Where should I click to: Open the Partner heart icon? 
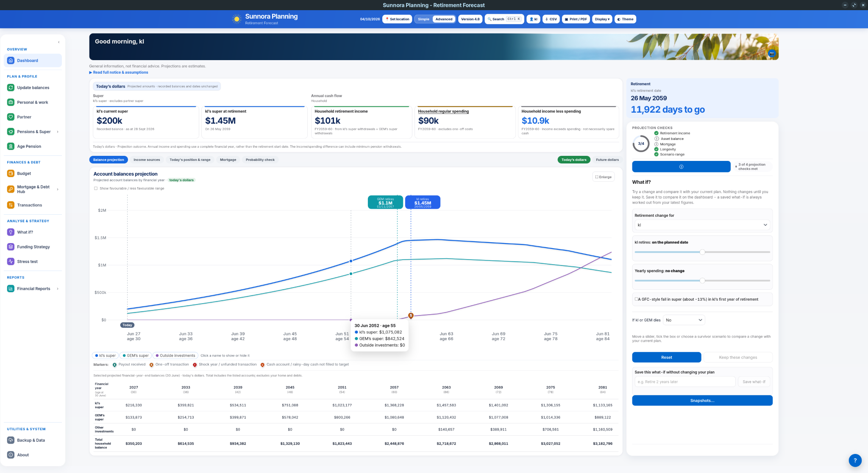coord(11,117)
